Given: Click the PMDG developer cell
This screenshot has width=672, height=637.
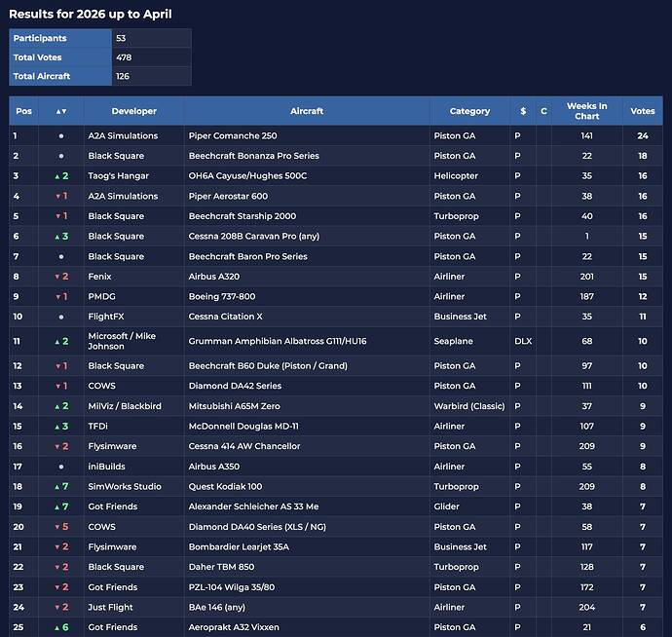Looking at the screenshot, I should pos(133,297).
